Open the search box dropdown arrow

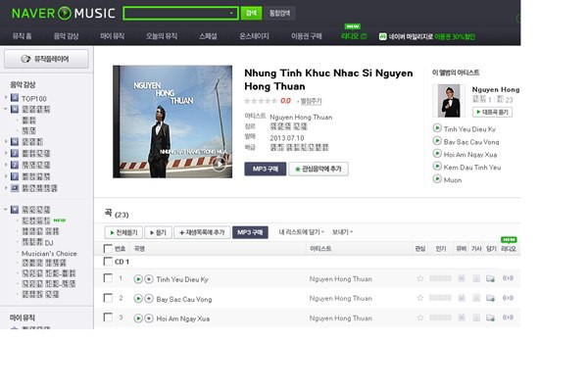(231, 13)
